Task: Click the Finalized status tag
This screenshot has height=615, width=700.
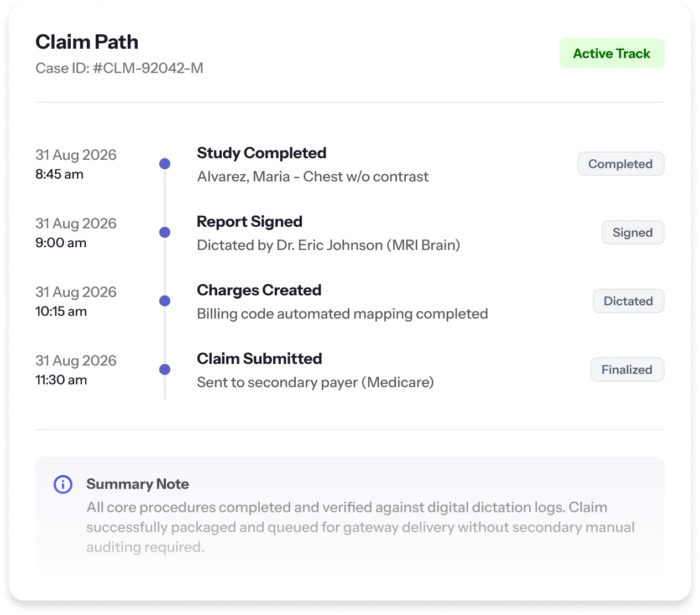Action: pyautogui.click(x=627, y=370)
